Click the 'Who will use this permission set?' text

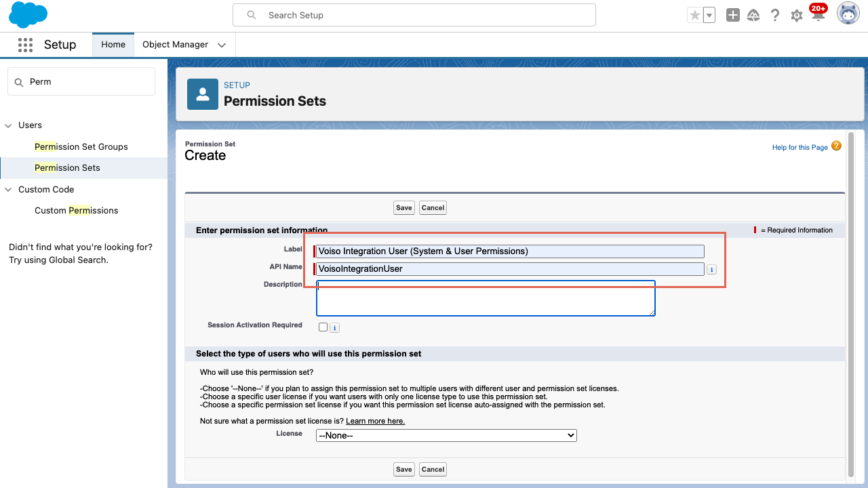(256, 372)
